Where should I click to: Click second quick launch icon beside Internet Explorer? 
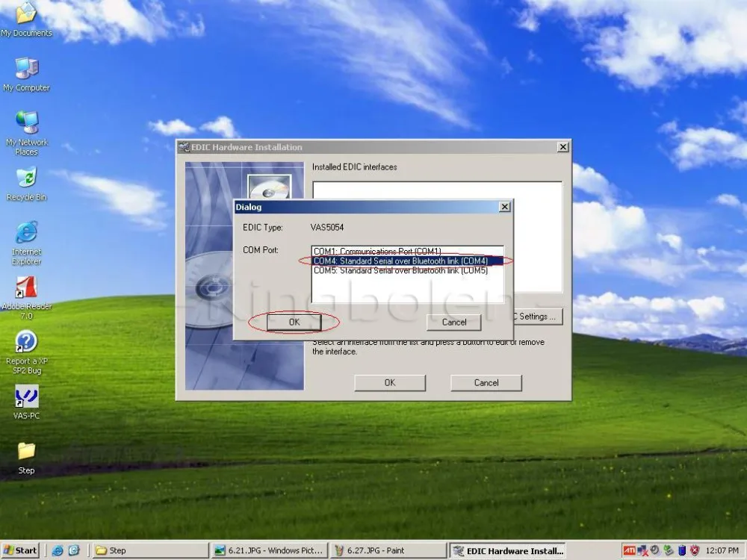click(x=74, y=550)
